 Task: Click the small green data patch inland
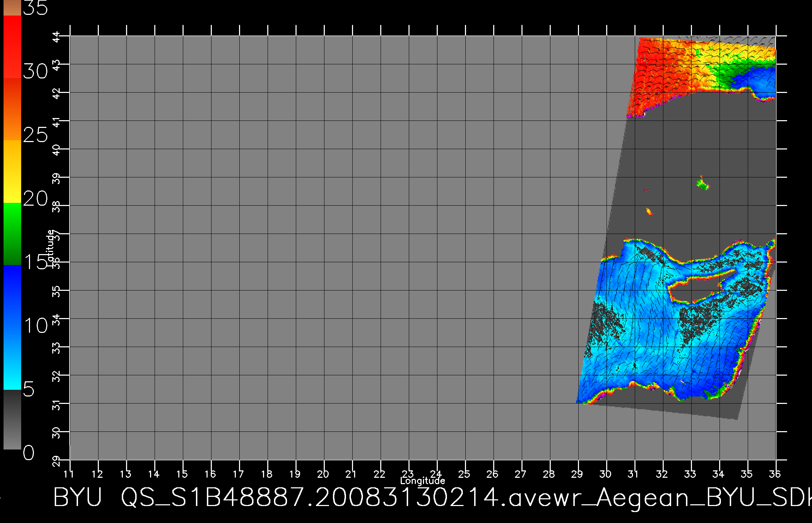coord(702,184)
